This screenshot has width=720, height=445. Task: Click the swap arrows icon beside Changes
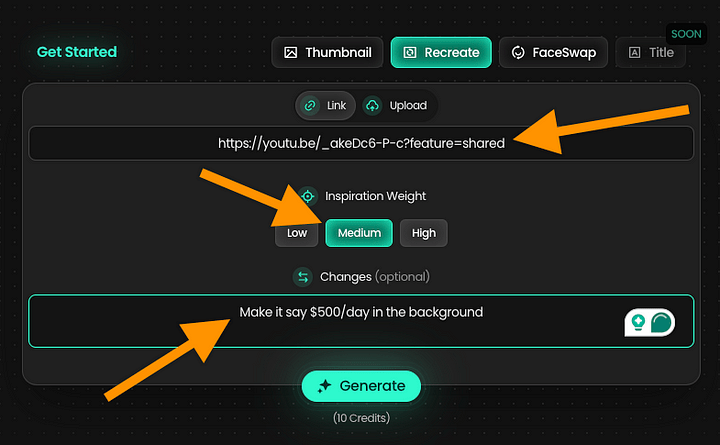(302, 276)
